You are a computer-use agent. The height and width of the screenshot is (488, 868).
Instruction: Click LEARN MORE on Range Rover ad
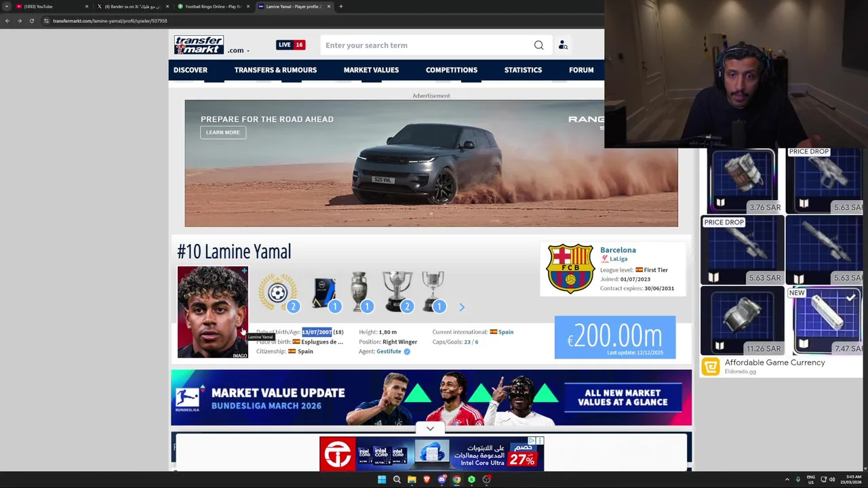pyautogui.click(x=223, y=132)
